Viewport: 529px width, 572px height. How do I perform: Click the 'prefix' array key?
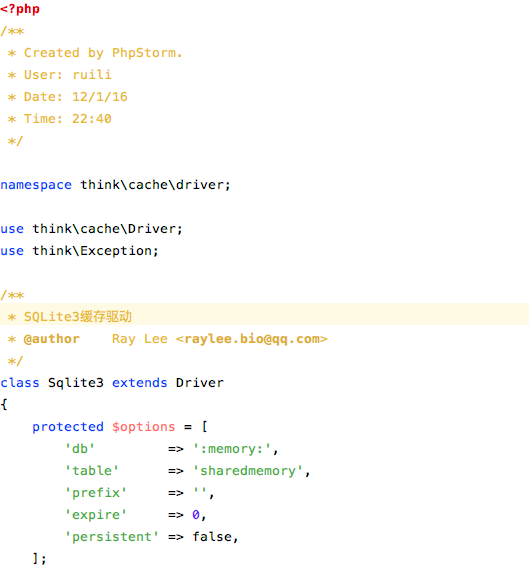[96, 493]
